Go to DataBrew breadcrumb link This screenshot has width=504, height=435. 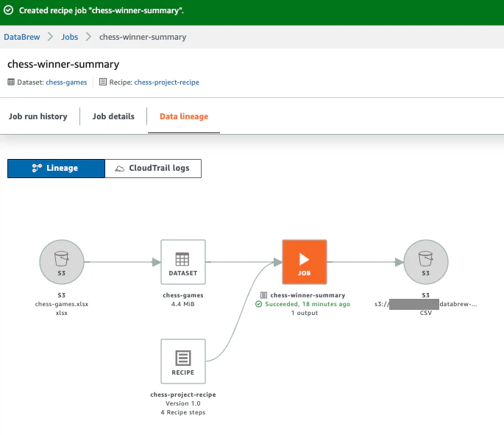point(22,37)
